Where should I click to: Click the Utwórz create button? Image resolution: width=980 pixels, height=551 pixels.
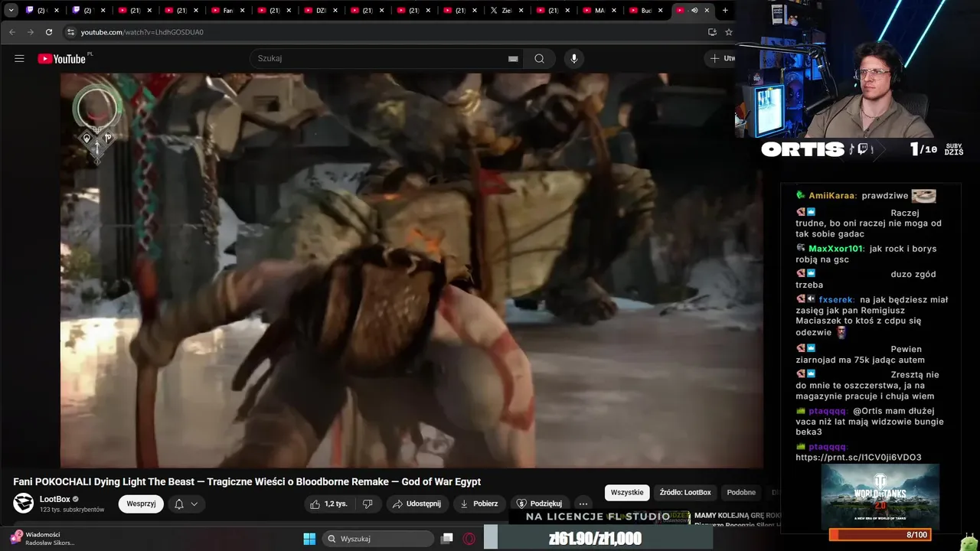pos(721,58)
